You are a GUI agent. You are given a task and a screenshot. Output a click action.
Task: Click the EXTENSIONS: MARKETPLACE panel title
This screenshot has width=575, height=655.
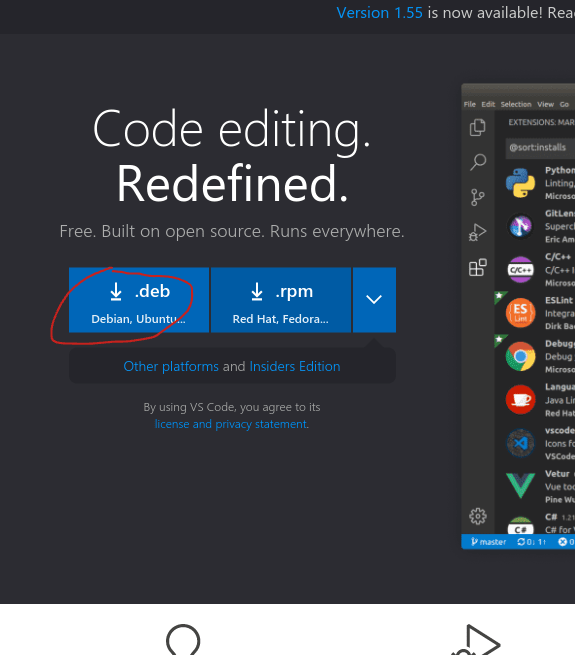point(542,122)
